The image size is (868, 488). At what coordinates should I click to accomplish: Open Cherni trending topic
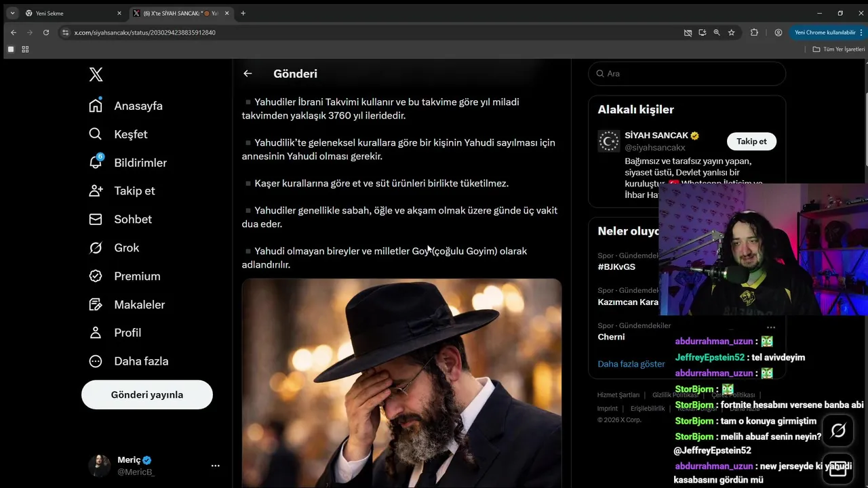(x=611, y=337)
